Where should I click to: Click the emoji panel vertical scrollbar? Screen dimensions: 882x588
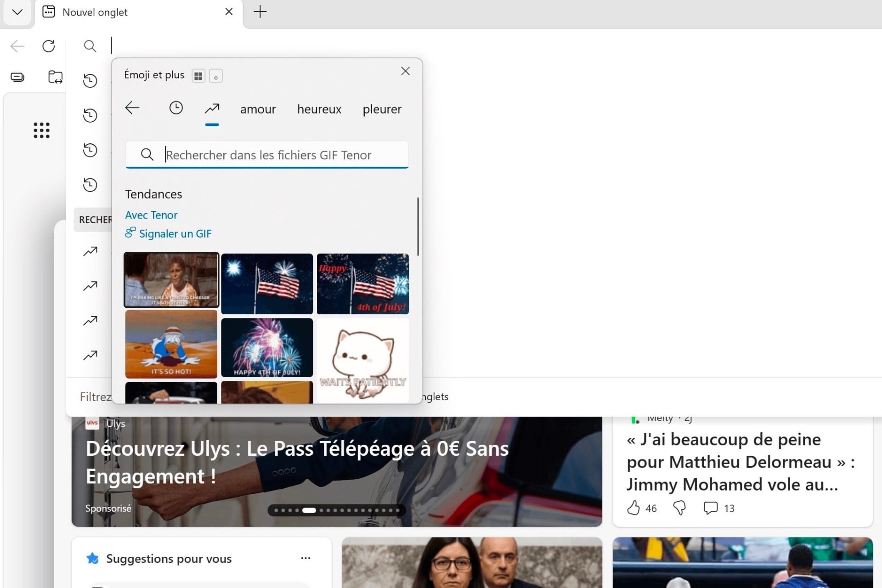coord(418,226)
